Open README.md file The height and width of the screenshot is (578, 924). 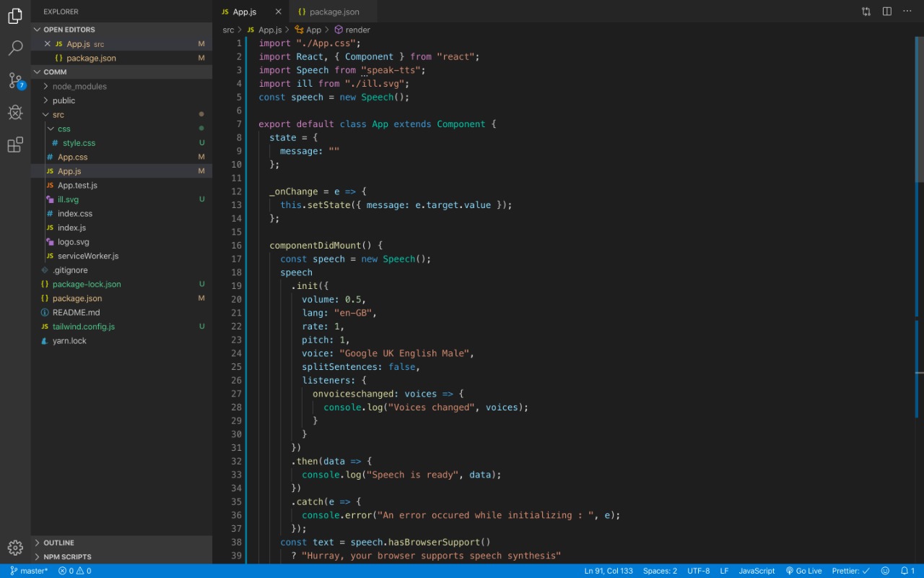tap(121, 312)
